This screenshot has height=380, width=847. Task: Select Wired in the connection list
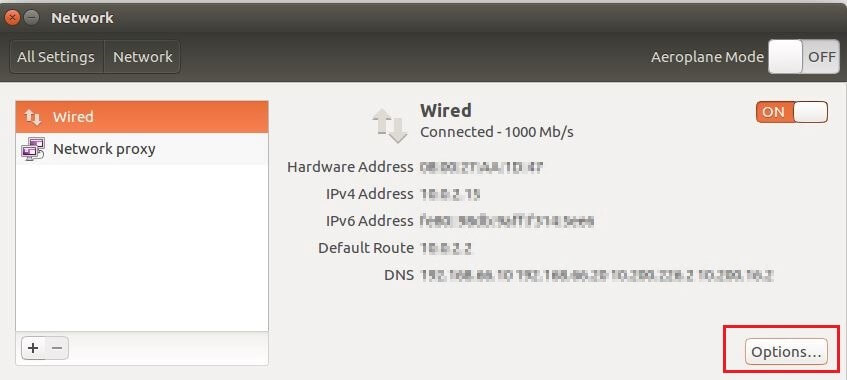142,117
